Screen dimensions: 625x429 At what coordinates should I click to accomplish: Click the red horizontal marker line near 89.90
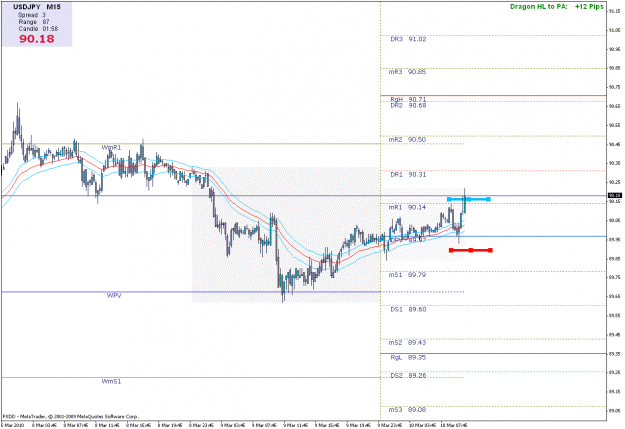(x=471, y=250)
